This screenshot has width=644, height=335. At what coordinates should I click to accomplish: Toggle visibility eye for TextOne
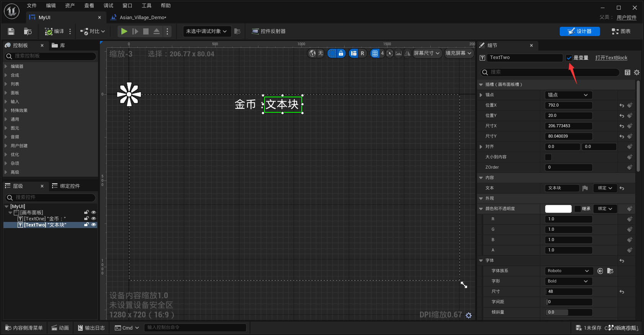pyautogui.click(x=93, y=218)
